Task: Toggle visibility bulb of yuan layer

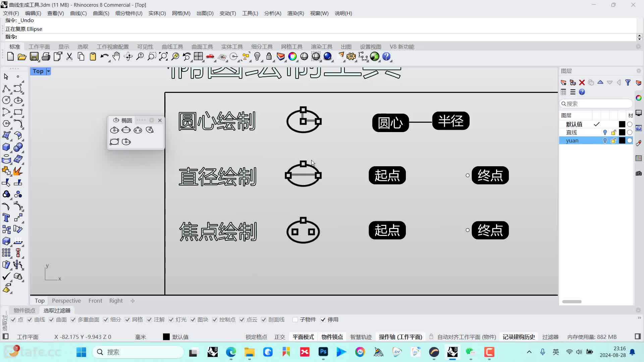Action: point(605,141)
